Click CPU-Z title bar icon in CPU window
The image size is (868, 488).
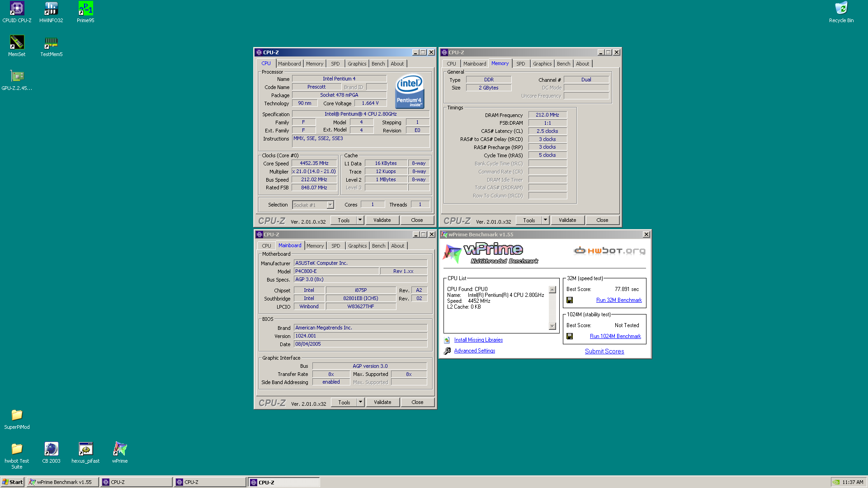tap(259, 52)
